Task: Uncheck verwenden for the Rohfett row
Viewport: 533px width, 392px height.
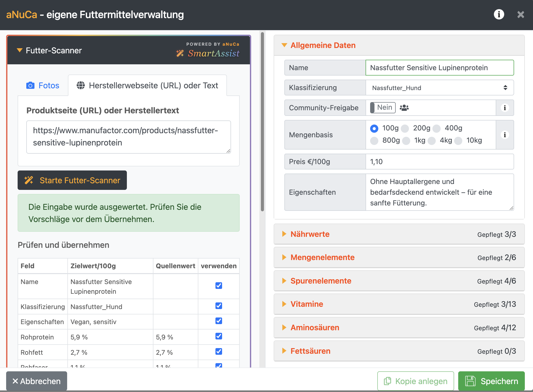Action: (x=219, y=351)
